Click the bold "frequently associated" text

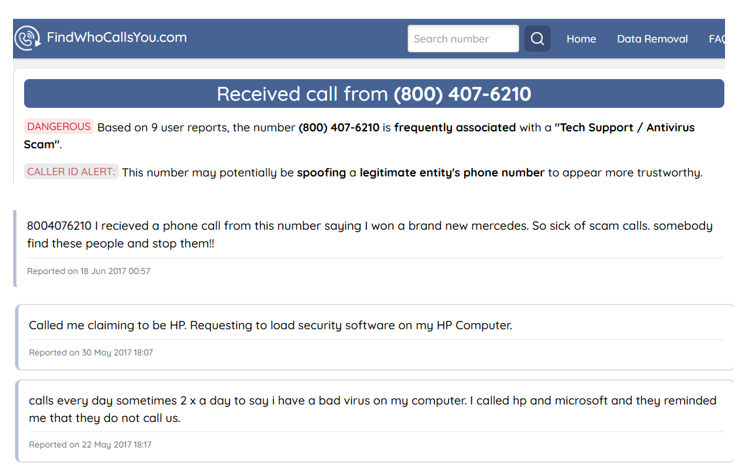click(455, 128)
